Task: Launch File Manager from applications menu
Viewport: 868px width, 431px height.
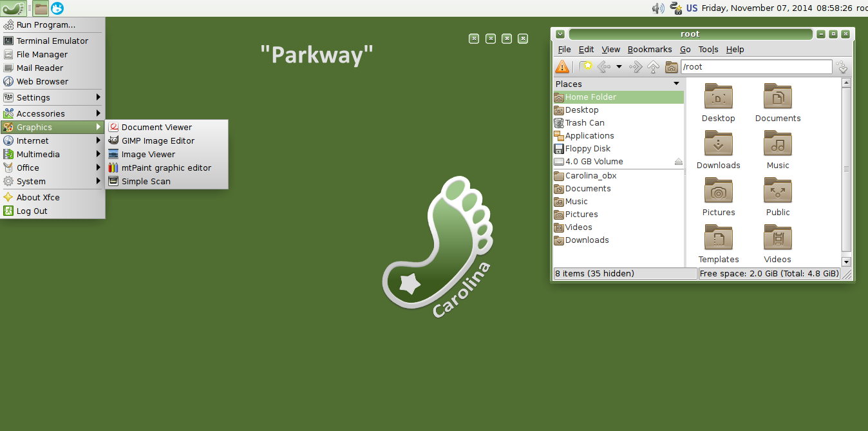Action: [52, 54]
